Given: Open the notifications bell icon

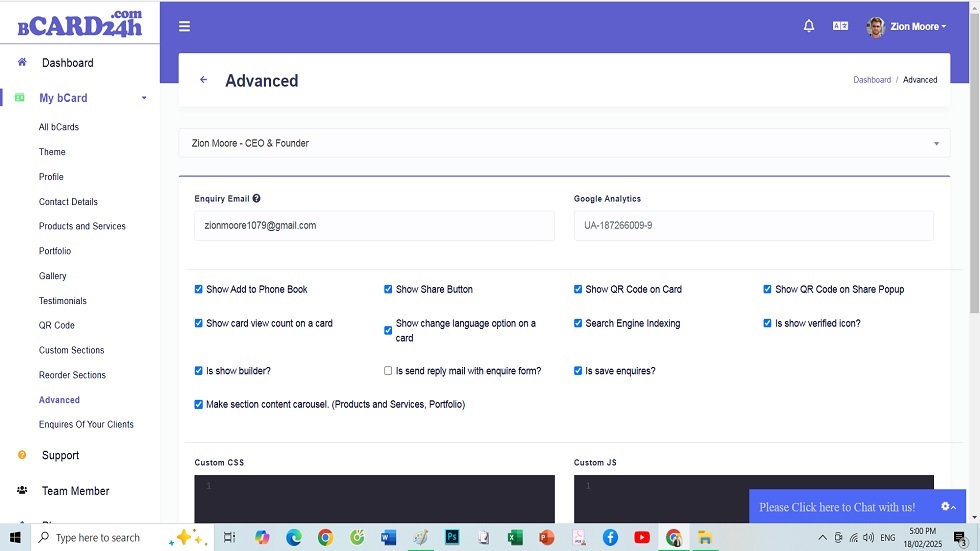Looking at the screenshot, I should pos(809,27).
